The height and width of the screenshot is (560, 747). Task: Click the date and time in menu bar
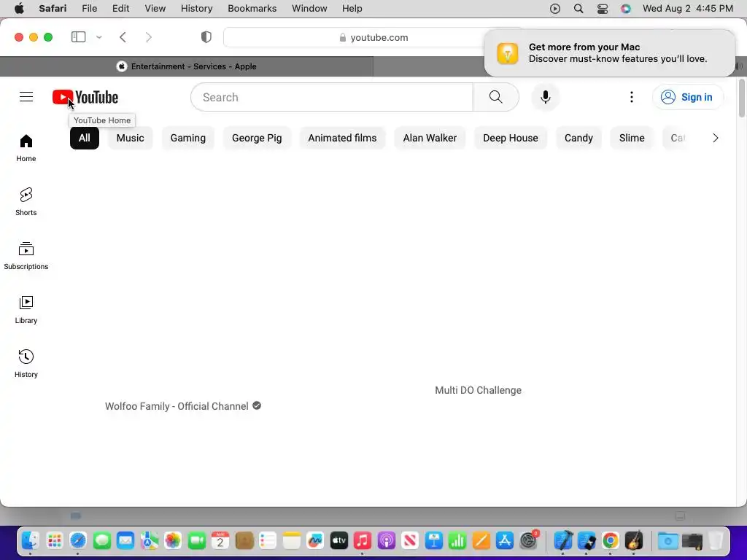point(687,9)
